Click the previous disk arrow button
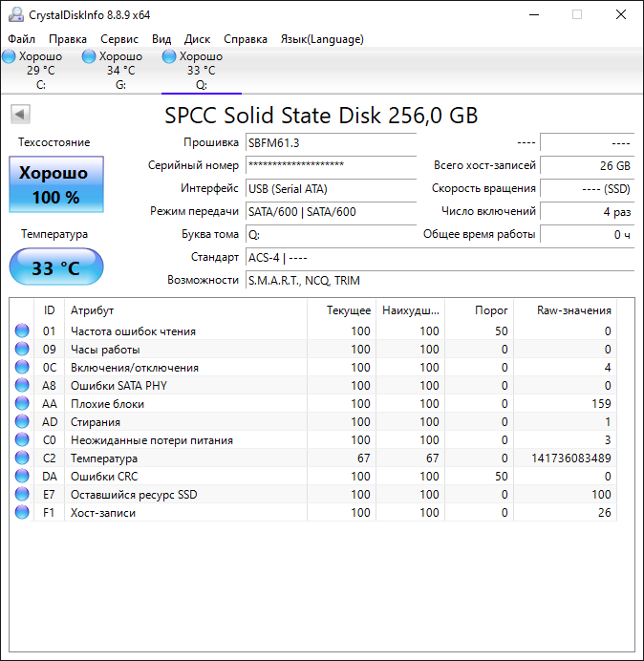This screenshot has width=644, height=661. [x=20, y=115]
